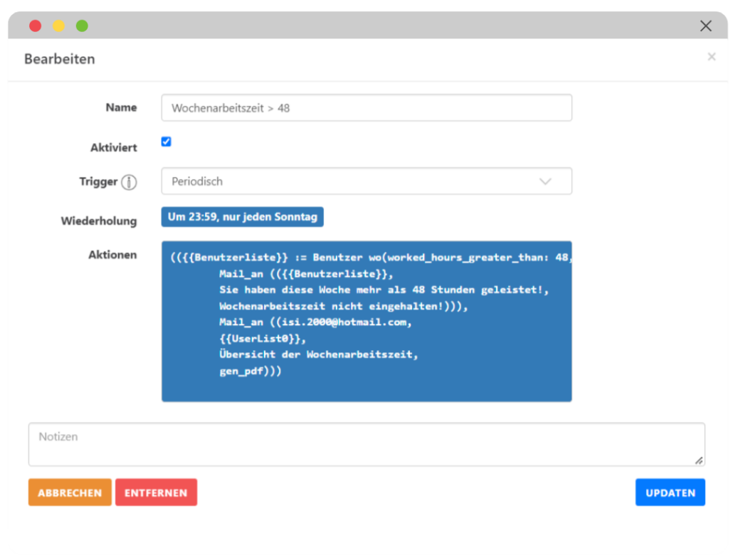The image size is (733, 560).
Task: Uncheck the Aktiviert checkbox
Action: point(167,142)
